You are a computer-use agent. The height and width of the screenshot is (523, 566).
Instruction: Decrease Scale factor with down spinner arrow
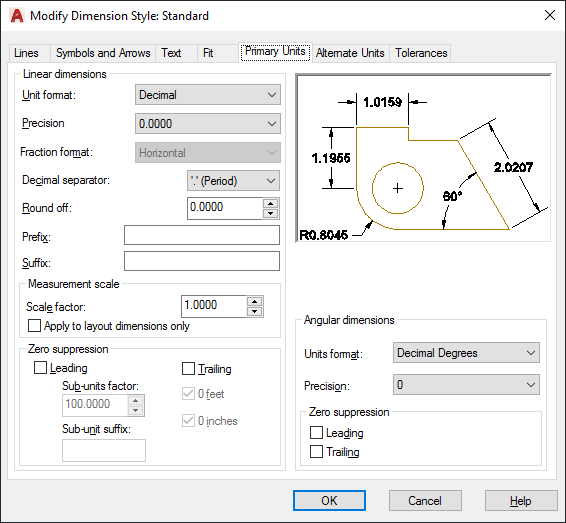(x=255, y=311)
